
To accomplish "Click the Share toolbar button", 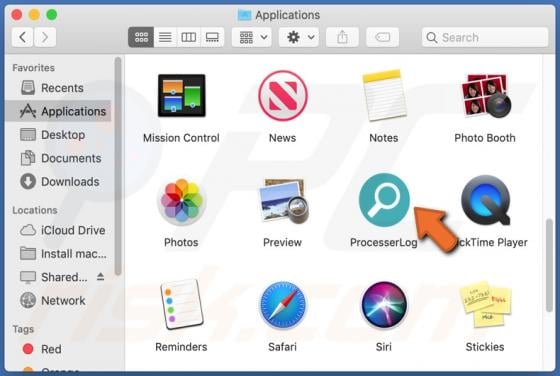I will (x=342, y=37).
